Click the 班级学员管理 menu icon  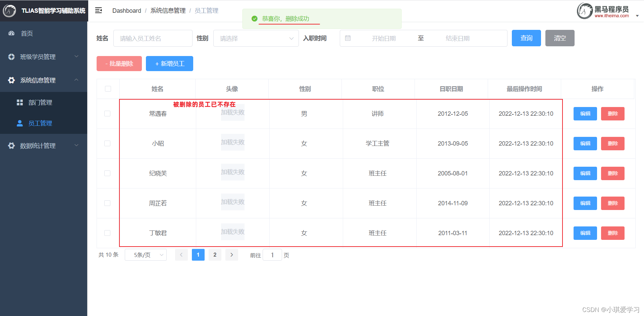(11, 57)
